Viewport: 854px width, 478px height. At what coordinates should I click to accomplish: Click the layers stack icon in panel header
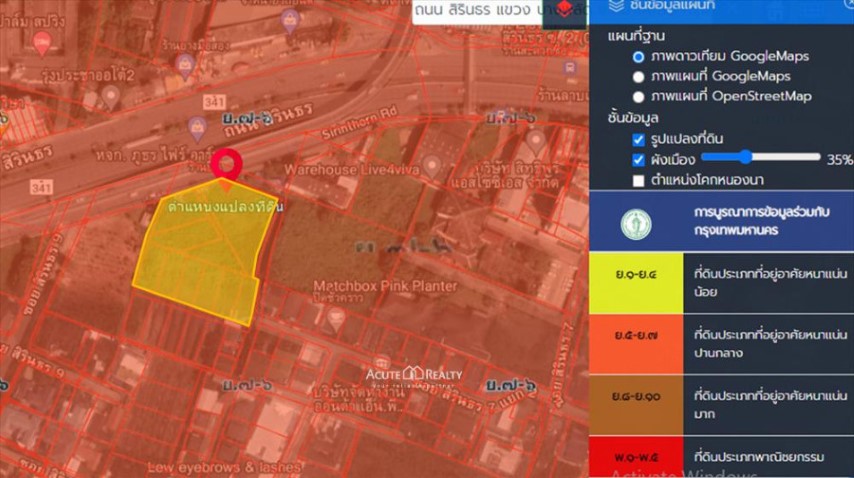pyautogui.click(x=616, y=6)
